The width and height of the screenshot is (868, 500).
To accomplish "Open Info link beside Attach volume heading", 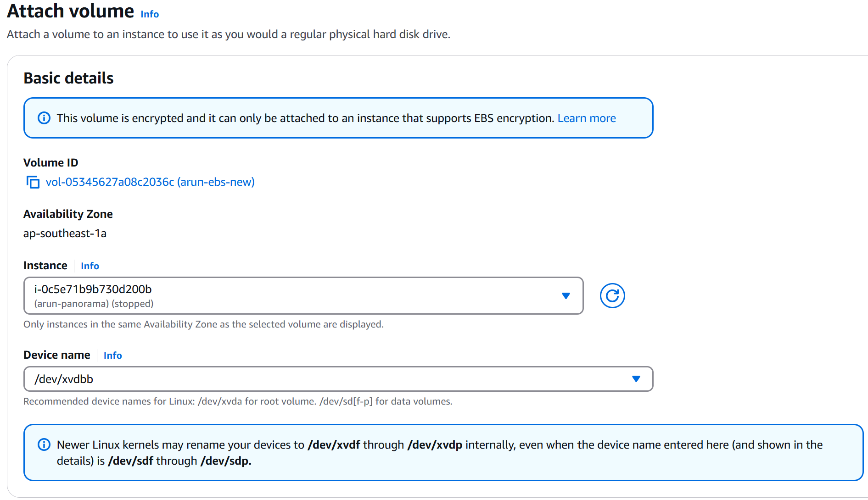I will [x=150, y=14].
